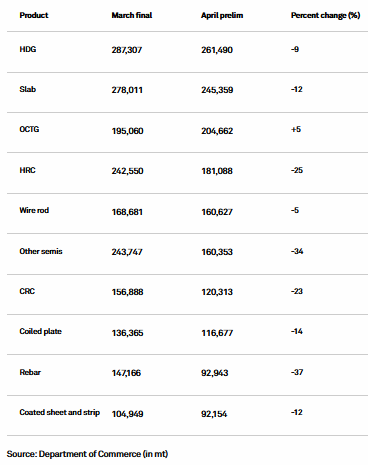Viewport: 368px width, 465px height.
Task: Click Other semis percent change -34
Action: point(297,251)
